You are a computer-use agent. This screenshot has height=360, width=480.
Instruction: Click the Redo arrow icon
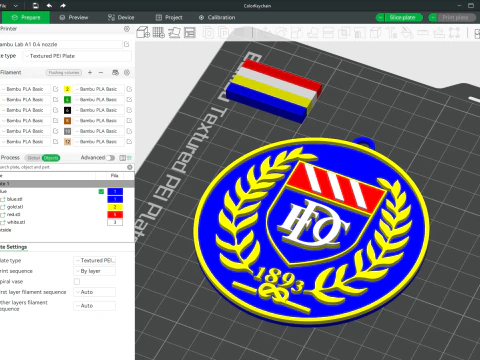pyautogui.click(x=63, y=6)
